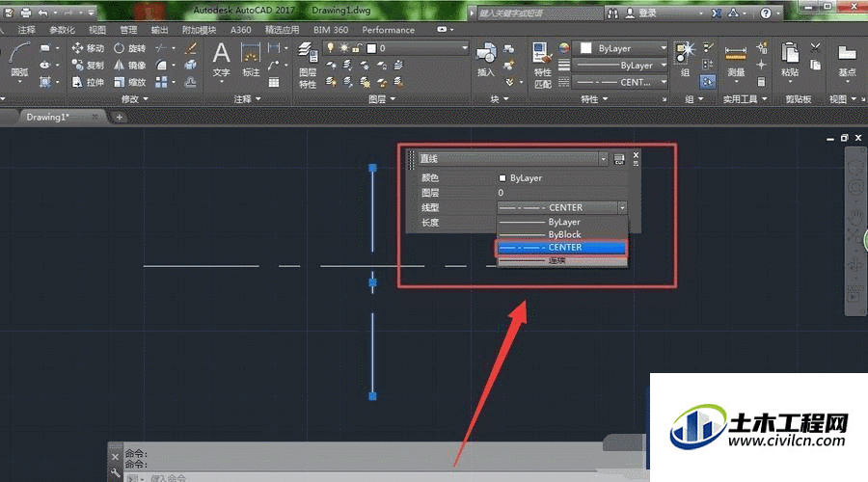Select the Arc (圆弧) drawing tool
The height and width of the screenshot is (482, 868).
19,60
